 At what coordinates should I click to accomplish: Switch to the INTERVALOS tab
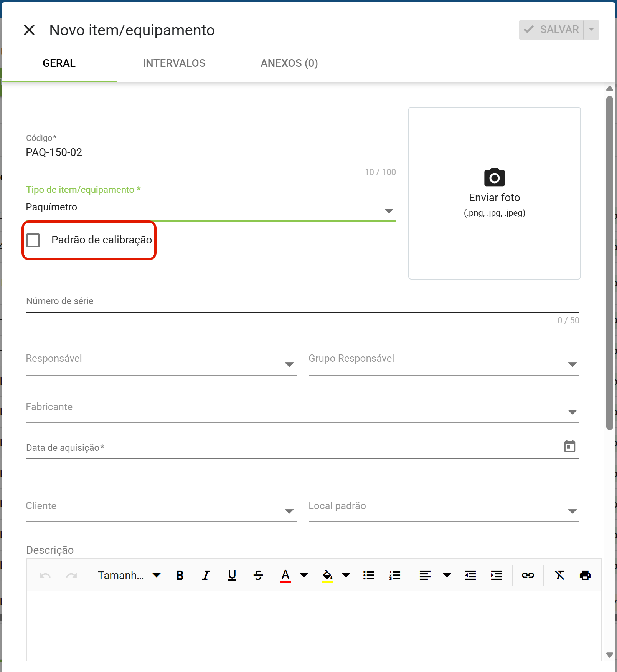(x=174, y=63)
